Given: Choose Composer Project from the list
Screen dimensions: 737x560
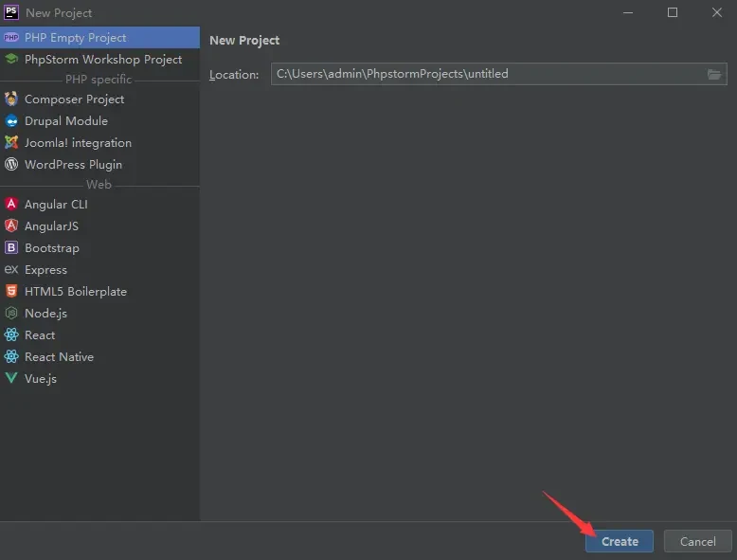Looking at the screenshot, I should point(99,99).
